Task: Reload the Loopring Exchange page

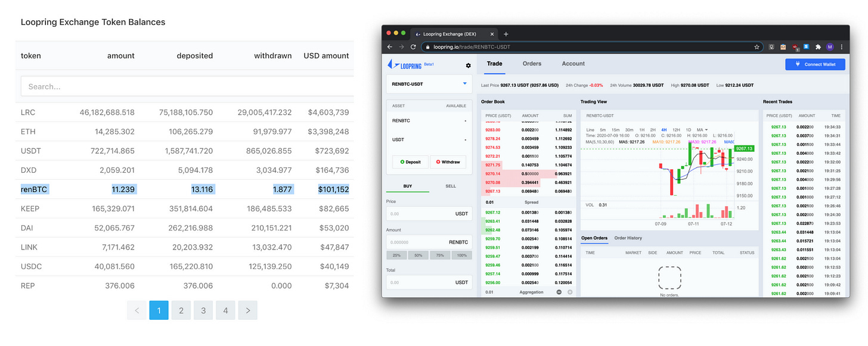Action: coord(413,46)
